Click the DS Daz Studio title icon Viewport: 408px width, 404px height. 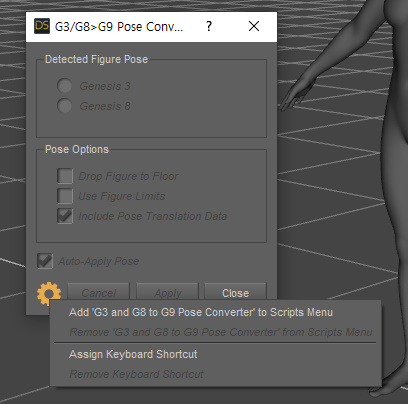[x=42, y=26]
